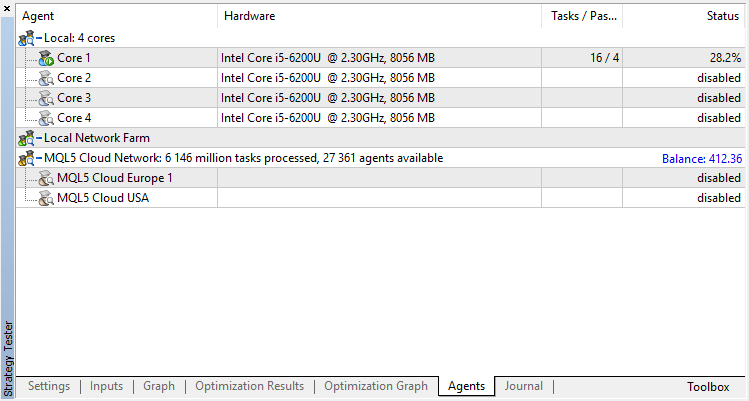749x401 pixels.
Task: Click the running Core 1 agent icon
Action: pos(46,58)
